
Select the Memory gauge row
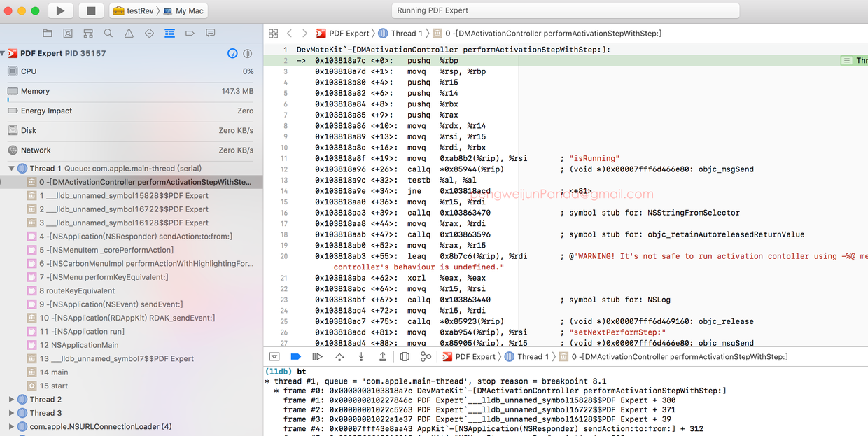click(131, 91)
